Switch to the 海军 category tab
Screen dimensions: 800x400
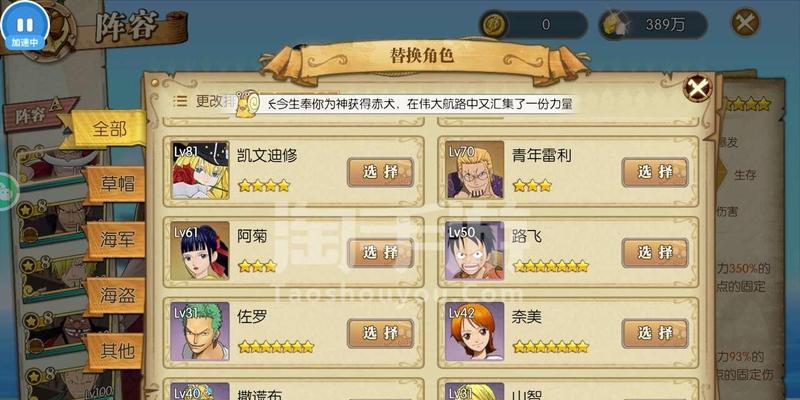pos(116,239)
